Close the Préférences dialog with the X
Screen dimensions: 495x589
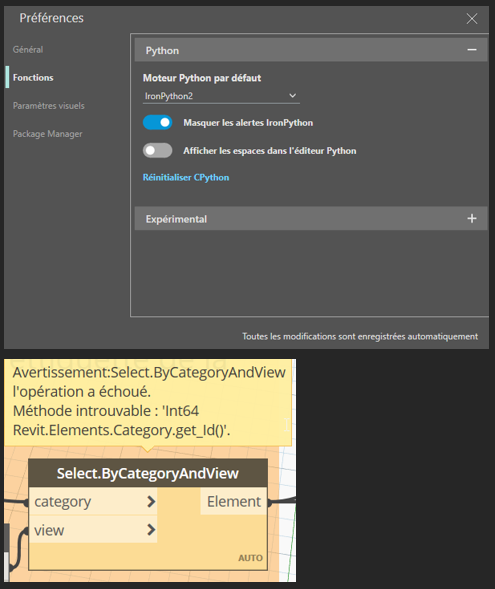(472, 18)
